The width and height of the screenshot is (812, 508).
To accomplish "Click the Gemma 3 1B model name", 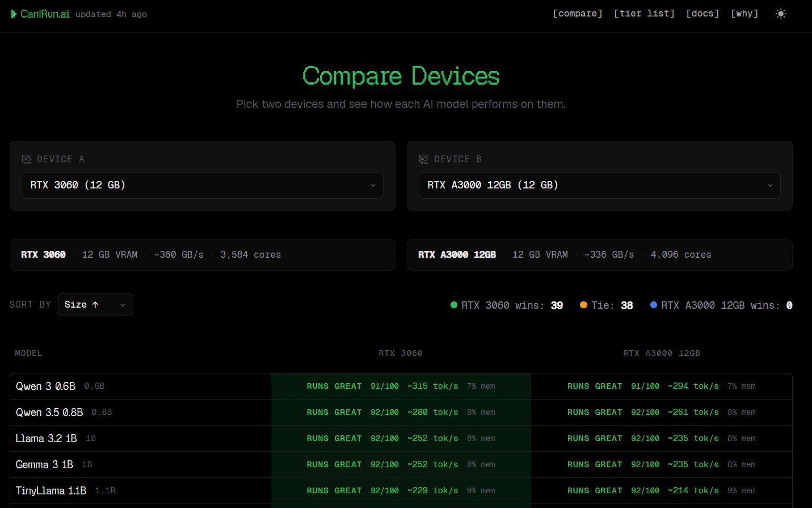I will [x=44, y=464].
